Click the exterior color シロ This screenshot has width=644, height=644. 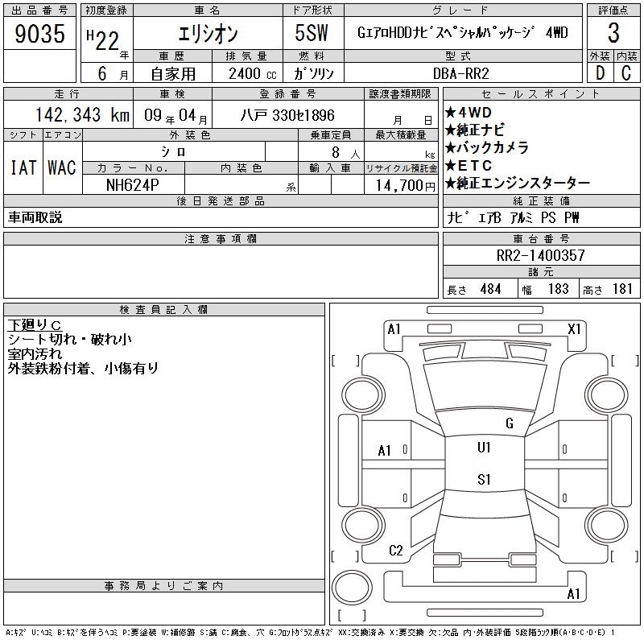[173, 152]
